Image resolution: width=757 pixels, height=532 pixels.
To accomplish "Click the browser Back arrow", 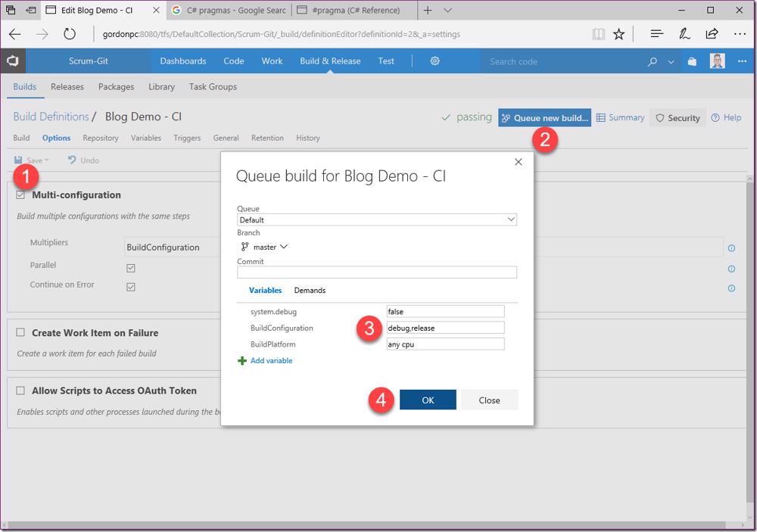I will click(x=15, y=34).
